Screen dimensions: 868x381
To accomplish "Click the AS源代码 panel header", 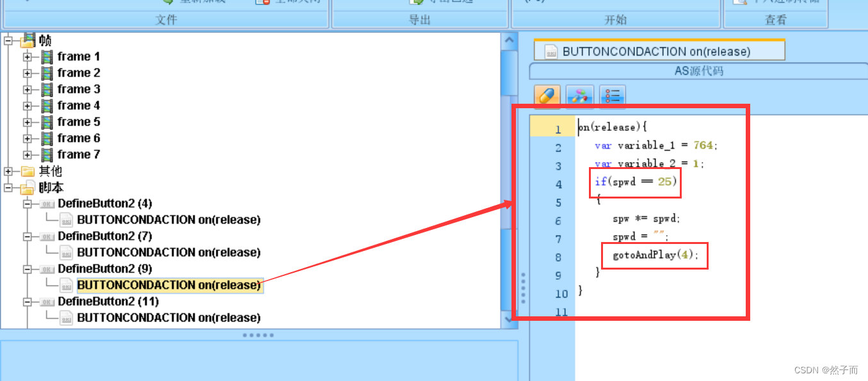I will click(x=698, y=71).
